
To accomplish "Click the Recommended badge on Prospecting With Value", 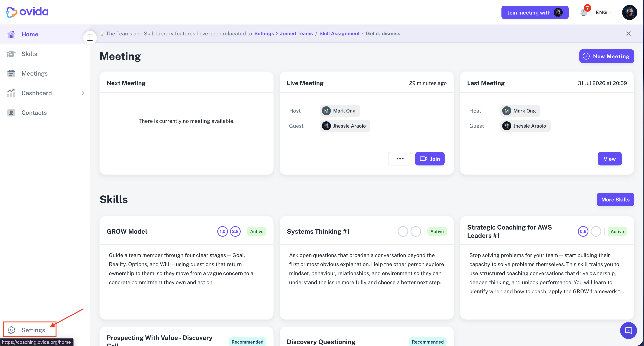I will pyautogui.click(x=247, y=342).
